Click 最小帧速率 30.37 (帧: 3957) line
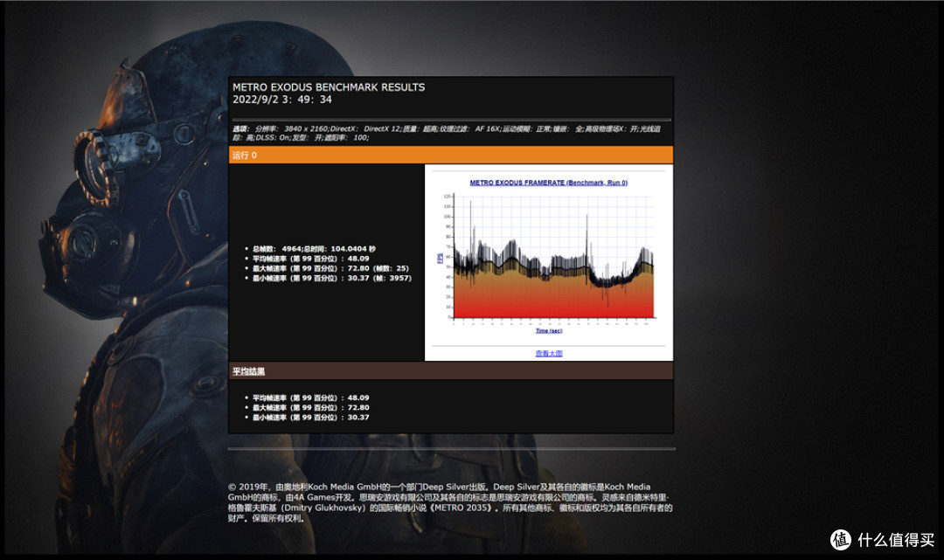This screenshot has width=944, height=560. point(332,278)
